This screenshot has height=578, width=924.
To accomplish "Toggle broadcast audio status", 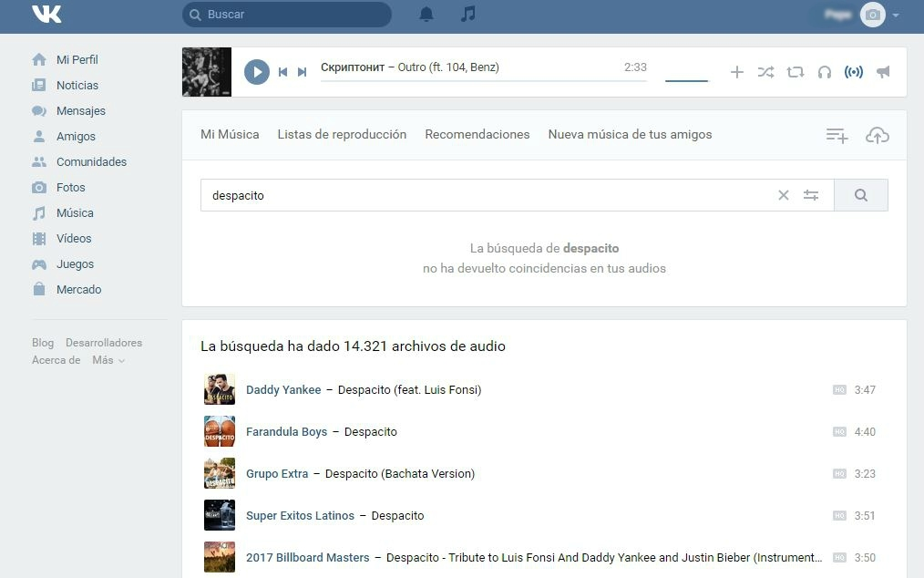I will (854, 72).
